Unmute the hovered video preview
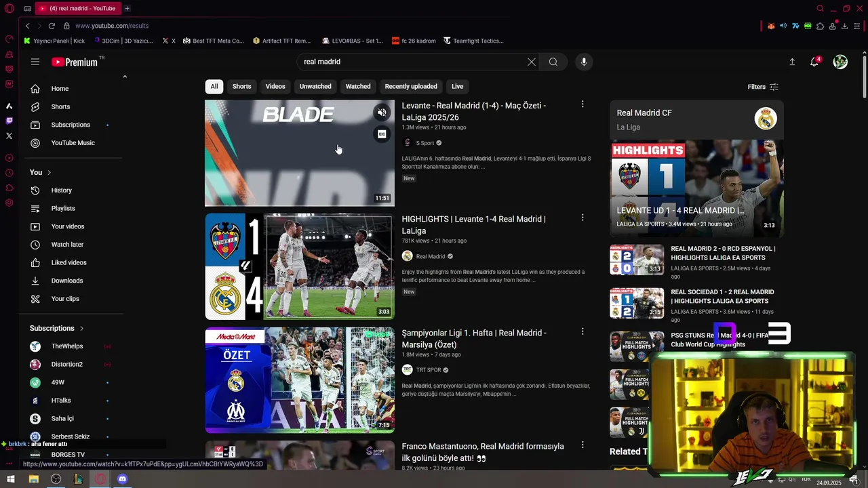 tap(382, 113)
